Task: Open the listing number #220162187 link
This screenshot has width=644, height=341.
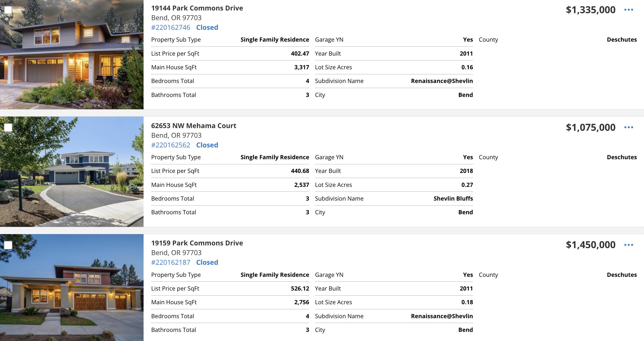Action: (x=171, y=262)
